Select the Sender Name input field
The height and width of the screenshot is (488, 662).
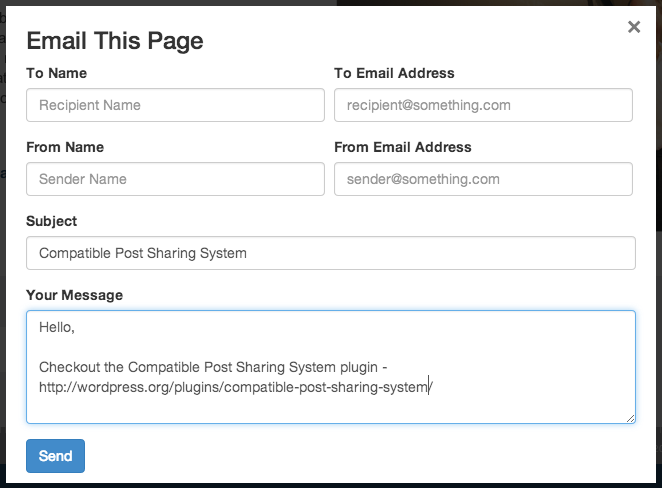(175, 179)
